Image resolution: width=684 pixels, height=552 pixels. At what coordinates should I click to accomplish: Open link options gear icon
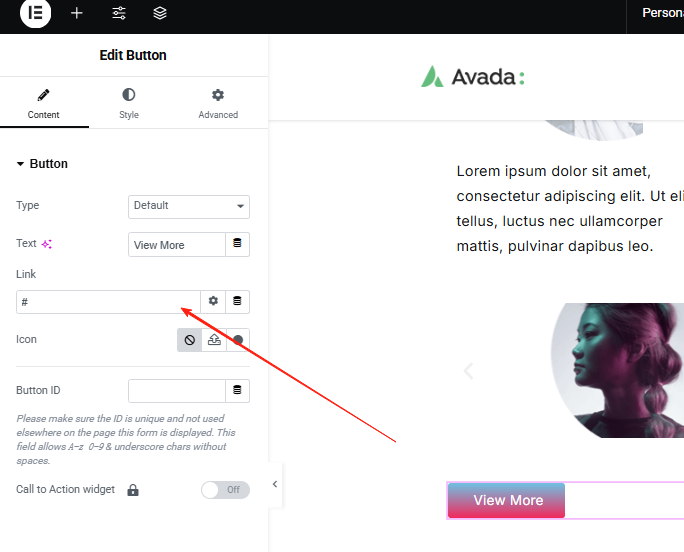tap(213, 301)
